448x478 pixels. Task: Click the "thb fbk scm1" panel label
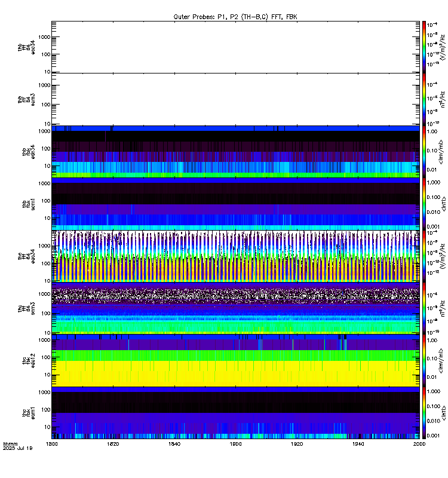click(x=29, y=204)
